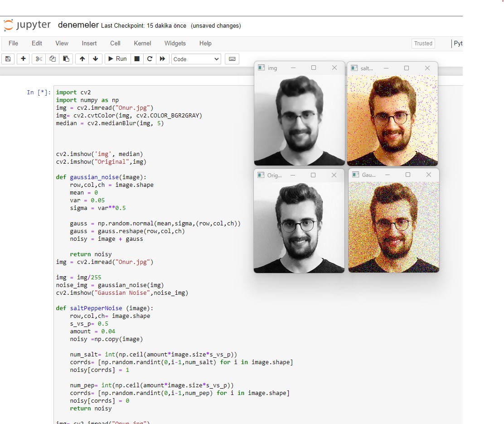Image resolution: width=504 pixels, height=424 pixels.
Task: Click the grayscale image in Orig... window
Action: coord(299,227)
